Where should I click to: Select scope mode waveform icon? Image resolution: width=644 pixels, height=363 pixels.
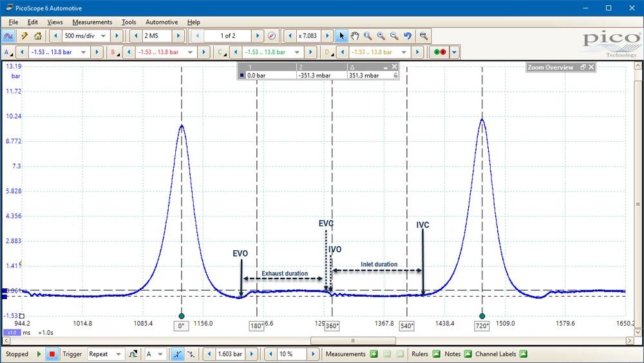coord(8,35)
